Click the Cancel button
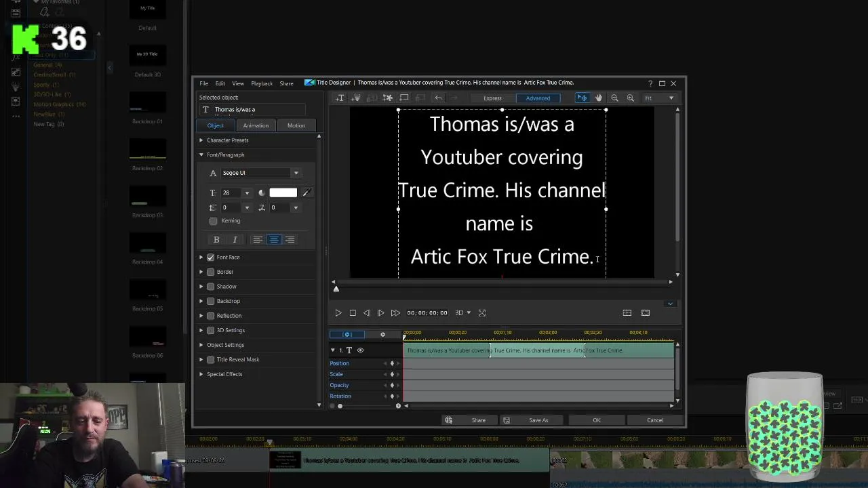The width and height of the screenshot is (868, 488). [x=655, y=420]
